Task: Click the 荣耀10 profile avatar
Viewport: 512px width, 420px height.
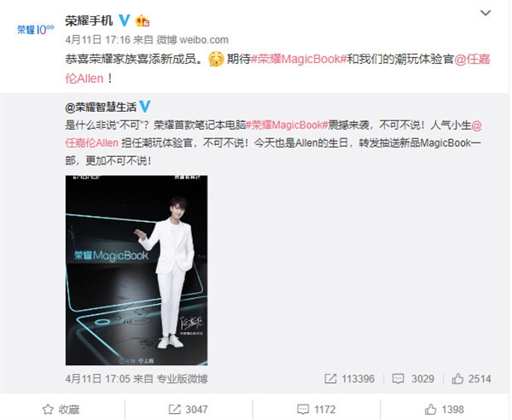Action: (x=35, y=30)
